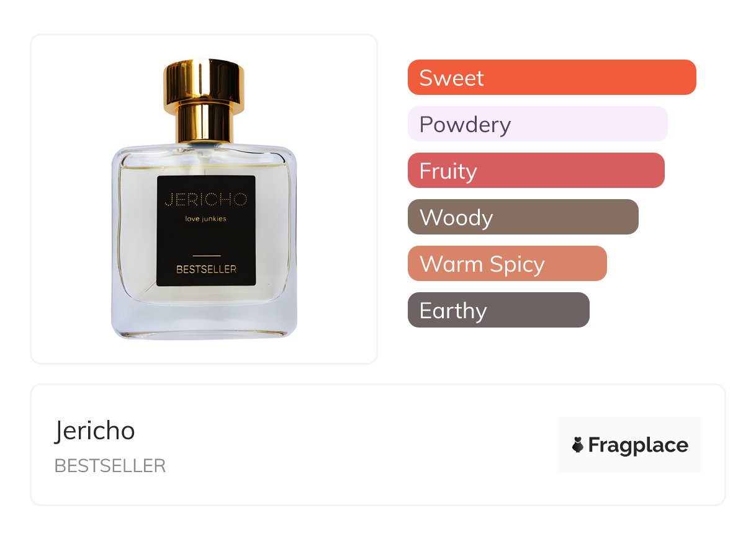Click the gold line above BESTSELLER label
This screenshot has width=756, height=536.
206,256
